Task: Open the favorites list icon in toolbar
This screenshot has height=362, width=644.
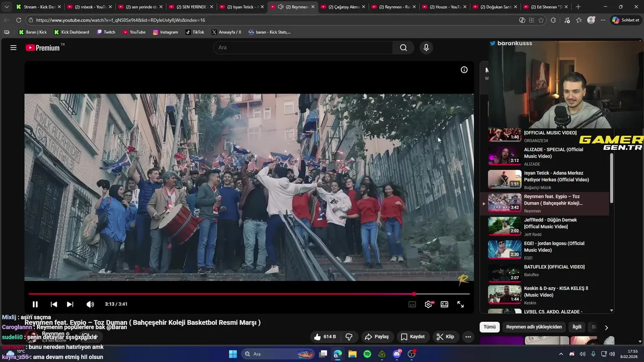Action: pos(579,20)
